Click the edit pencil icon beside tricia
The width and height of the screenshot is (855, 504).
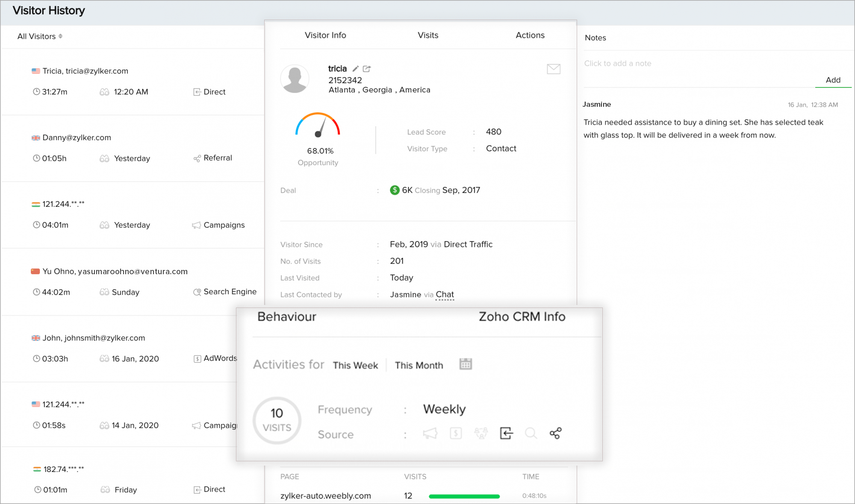355,69
